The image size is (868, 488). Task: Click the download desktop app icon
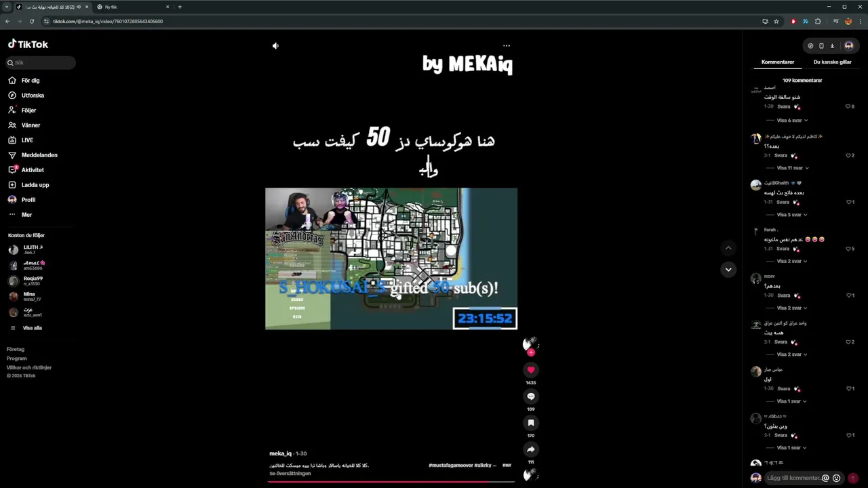coord(832,46)
